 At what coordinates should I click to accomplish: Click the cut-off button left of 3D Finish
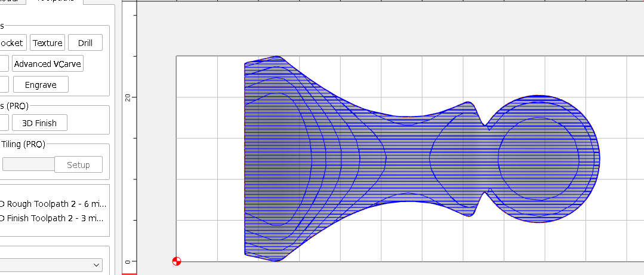[4, 123]
